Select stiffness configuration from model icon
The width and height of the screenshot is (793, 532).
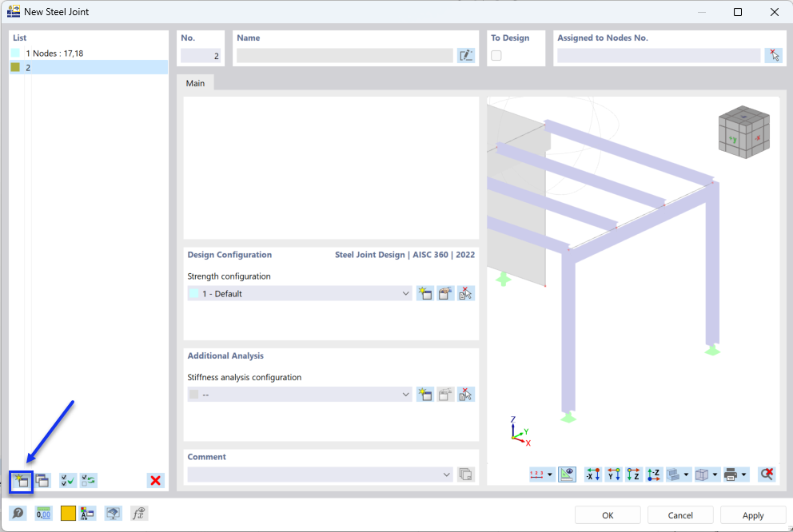pyautogui.click(x=465, y=395)
